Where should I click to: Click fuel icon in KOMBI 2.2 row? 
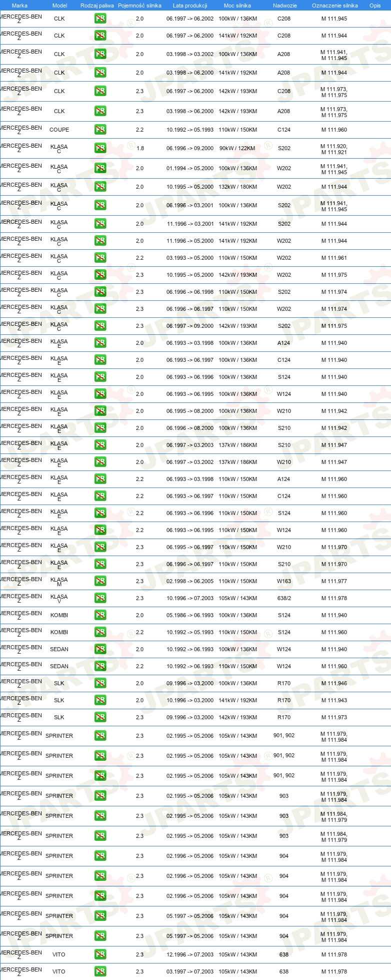[x=100, y=632]
